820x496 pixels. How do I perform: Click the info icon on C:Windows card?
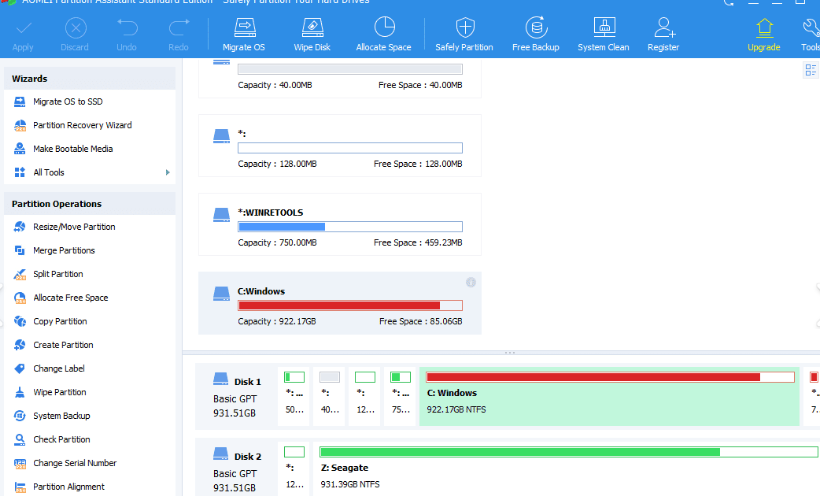[x=471, y=283]
